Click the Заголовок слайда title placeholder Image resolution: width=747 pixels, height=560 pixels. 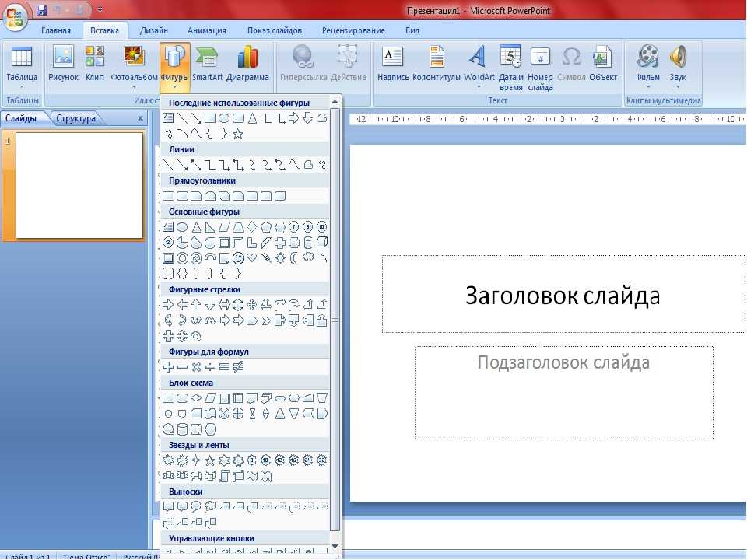click(563, 294)
